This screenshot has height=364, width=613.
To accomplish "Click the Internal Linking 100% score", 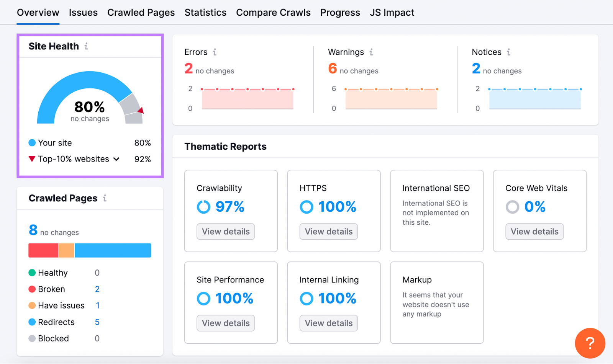I will click(x=337, y=299).
